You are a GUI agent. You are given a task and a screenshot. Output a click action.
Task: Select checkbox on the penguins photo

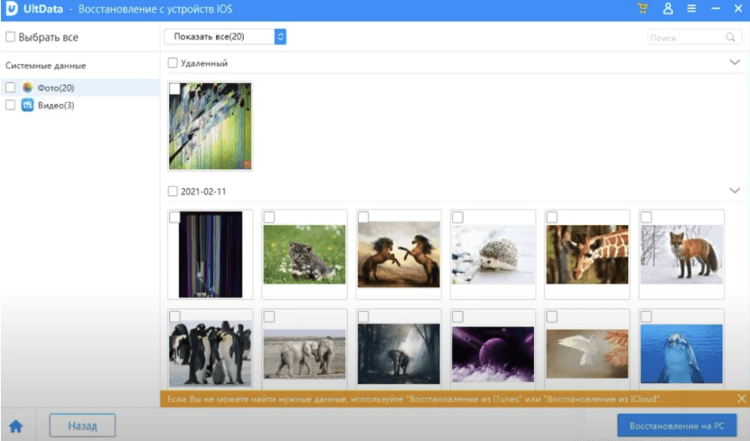click(x=175, y=317)
